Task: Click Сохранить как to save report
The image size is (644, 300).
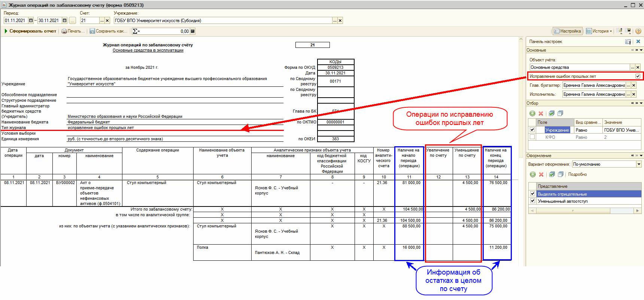Action: pos(108,31)
